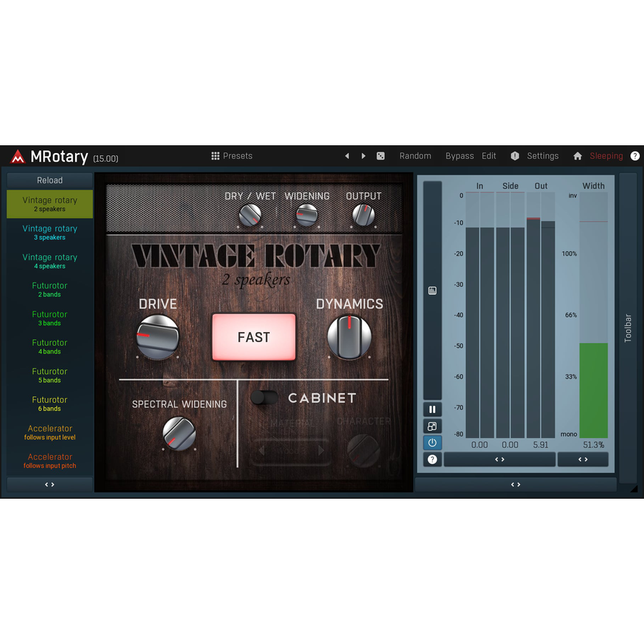Open the Presets browser

(x=232, y=156)
